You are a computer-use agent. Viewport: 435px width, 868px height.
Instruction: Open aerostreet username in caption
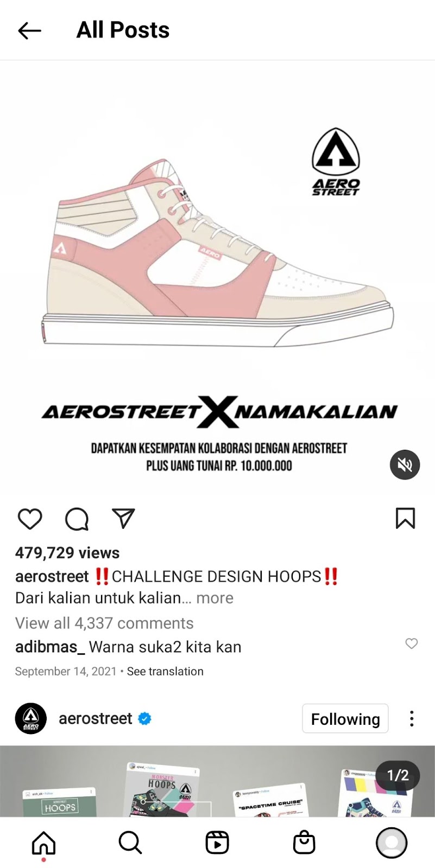[x=52, y=576]
